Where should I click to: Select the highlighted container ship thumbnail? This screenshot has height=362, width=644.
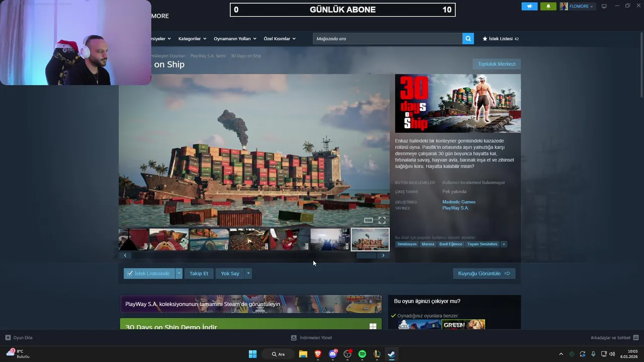[x=370, y=239]
